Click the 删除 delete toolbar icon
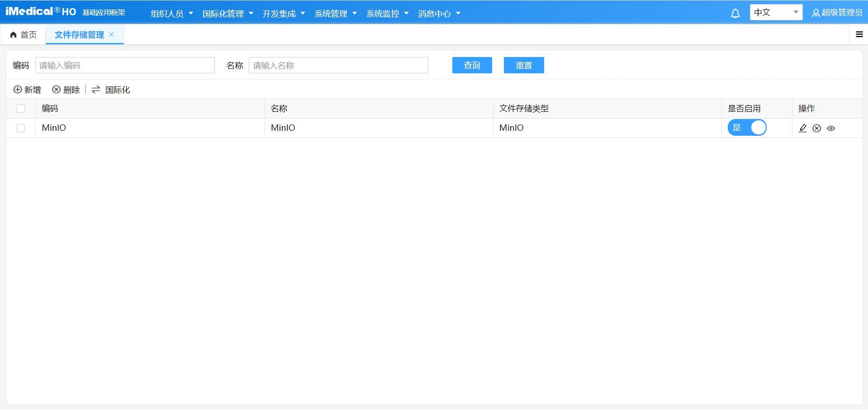868x410 pixels. click(56, 90)
